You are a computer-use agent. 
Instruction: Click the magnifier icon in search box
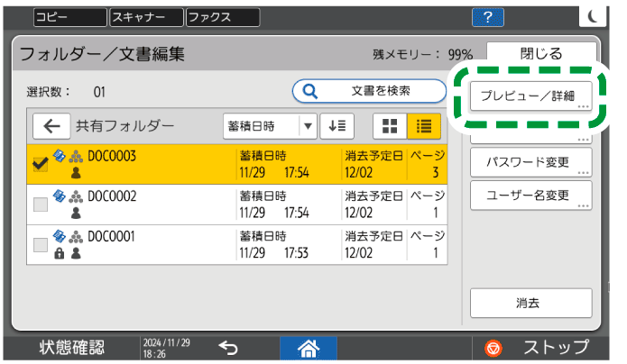(x=310, y=91)
